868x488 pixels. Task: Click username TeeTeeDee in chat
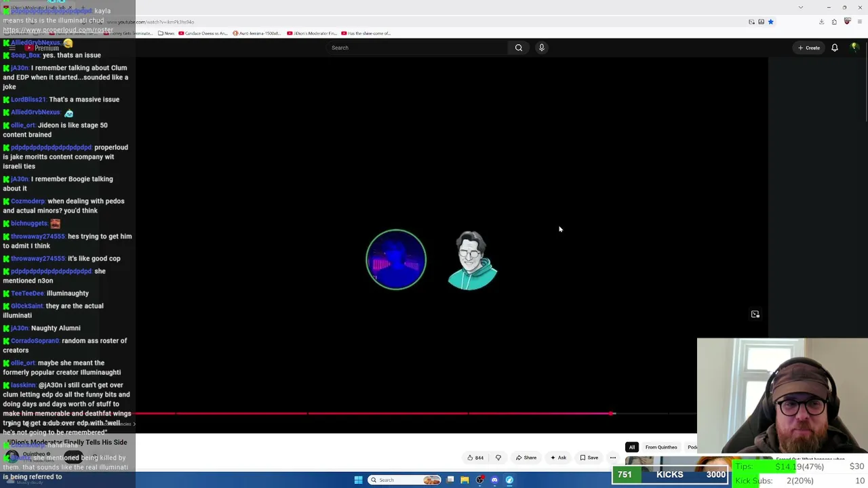coord(27,293)
